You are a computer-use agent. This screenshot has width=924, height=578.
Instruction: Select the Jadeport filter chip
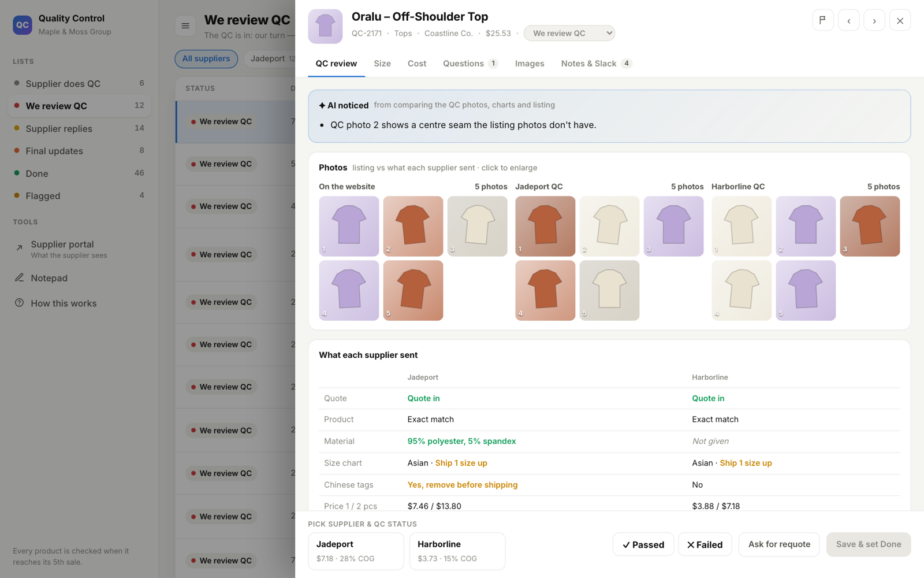coord(270,58)
